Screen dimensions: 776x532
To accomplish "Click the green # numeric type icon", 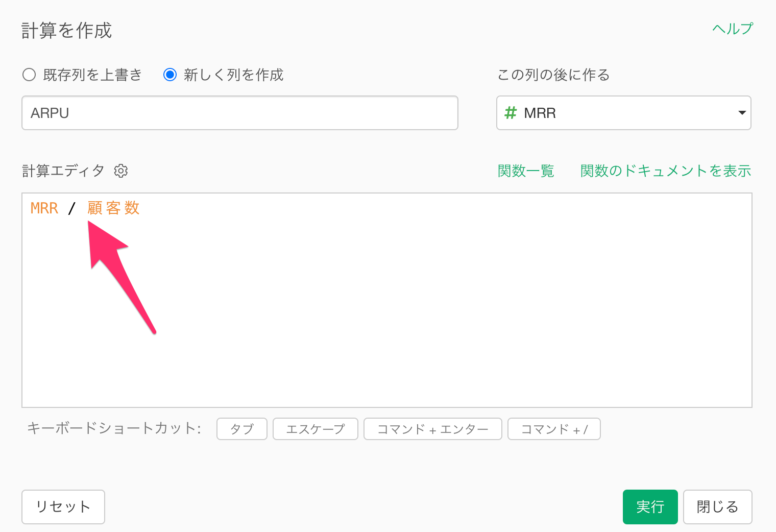I will pyautogui.click(x=511, y=113).
